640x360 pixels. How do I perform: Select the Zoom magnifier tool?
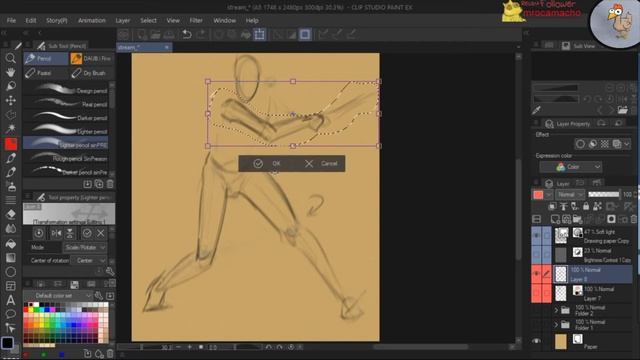click(11, 58)
